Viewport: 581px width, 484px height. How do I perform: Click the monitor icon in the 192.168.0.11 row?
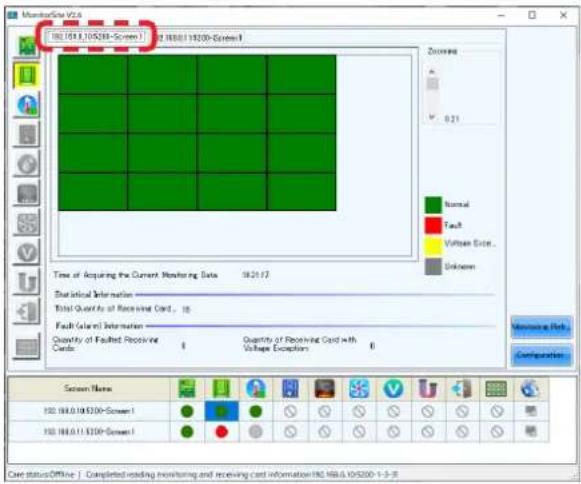pos(531,431)
